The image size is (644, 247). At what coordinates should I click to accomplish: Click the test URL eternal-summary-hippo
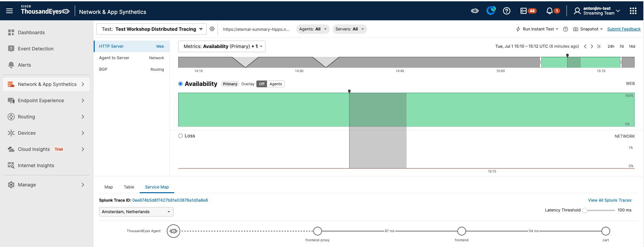coord(256,29)
